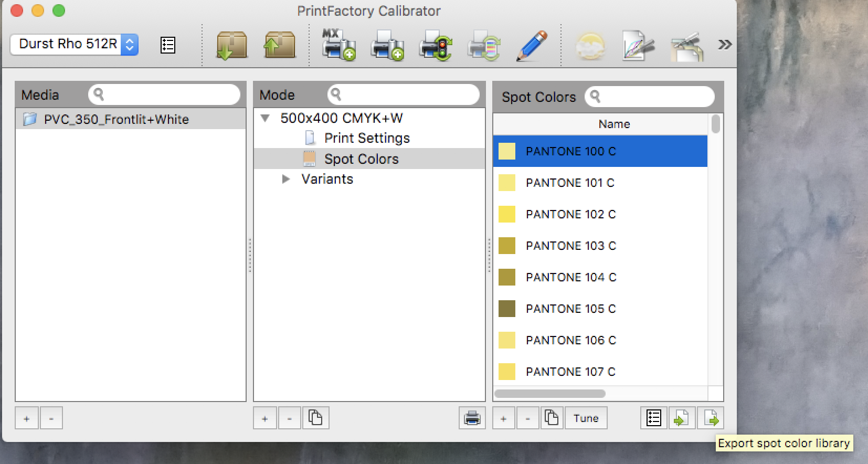The image size is (868, 464).
Task: Select PANTONE 102 C row
Action: click(x=600, y=214)
